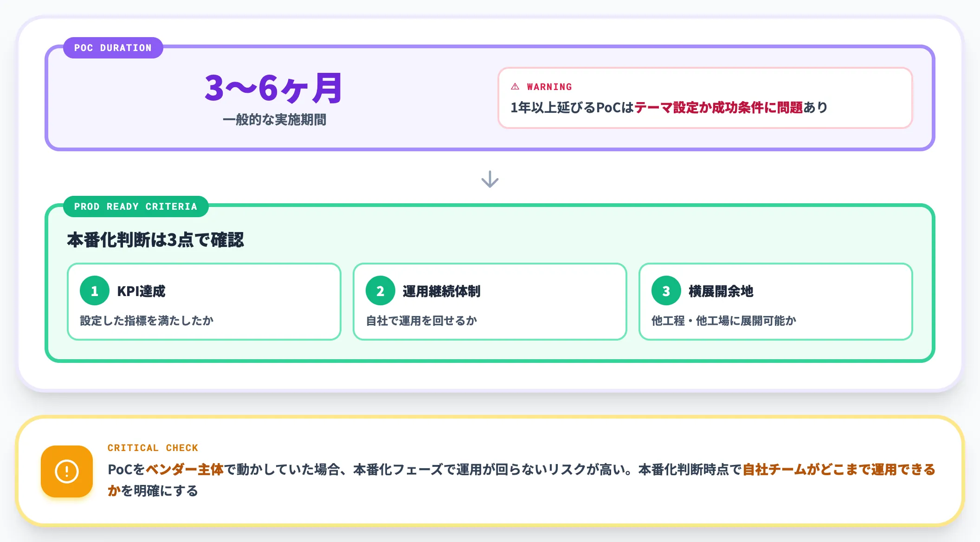Viewport: 980px width, 542px height.
Task: Click the を明確にする ending text
Action: point(160,491)
